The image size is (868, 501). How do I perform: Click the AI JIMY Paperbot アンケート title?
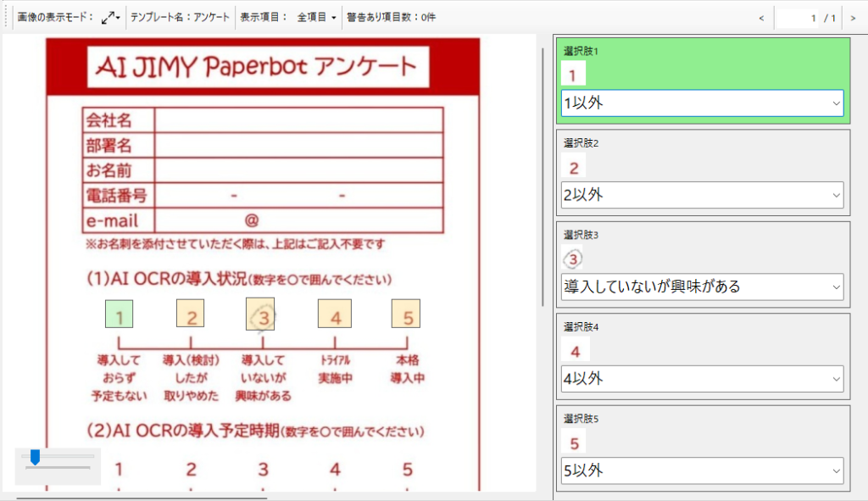point(258,66)
